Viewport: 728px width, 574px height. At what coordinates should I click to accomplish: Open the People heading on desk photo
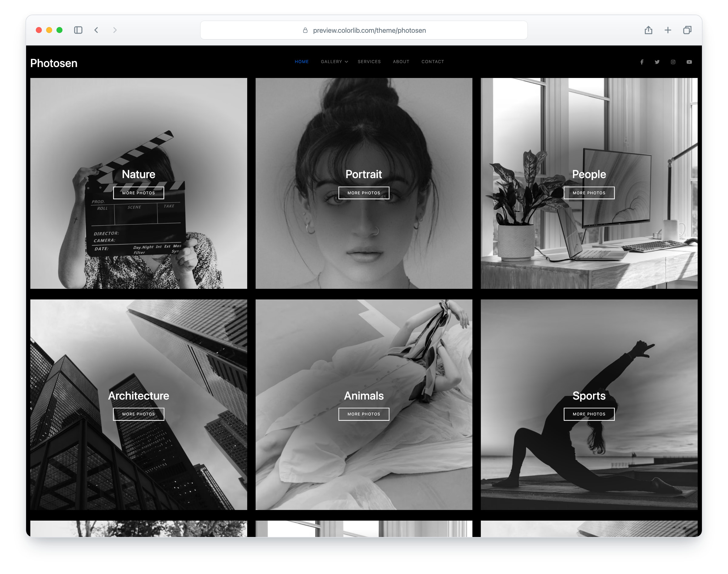pyautogui.click(x=589, y=174)
